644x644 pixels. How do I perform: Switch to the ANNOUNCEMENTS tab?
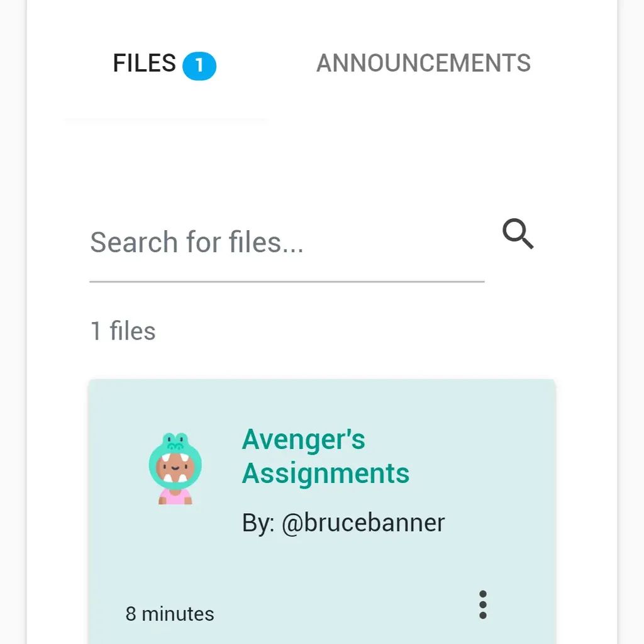pos(424,63)
